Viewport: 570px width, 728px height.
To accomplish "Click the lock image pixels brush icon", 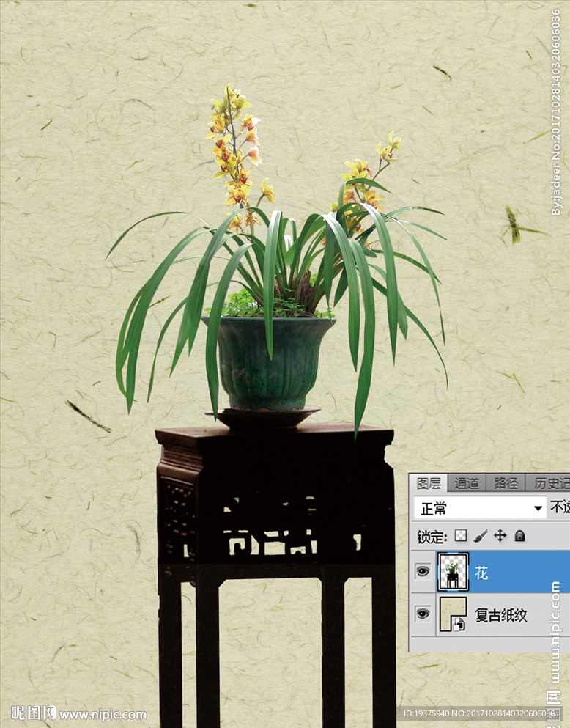I will pos(481,536).
